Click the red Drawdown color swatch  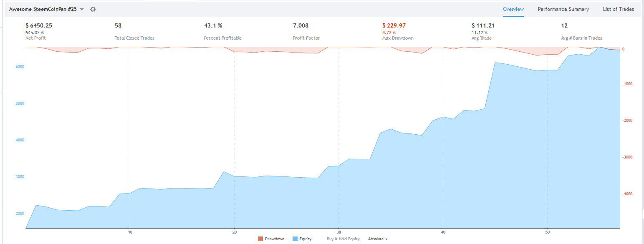(260, 239)
